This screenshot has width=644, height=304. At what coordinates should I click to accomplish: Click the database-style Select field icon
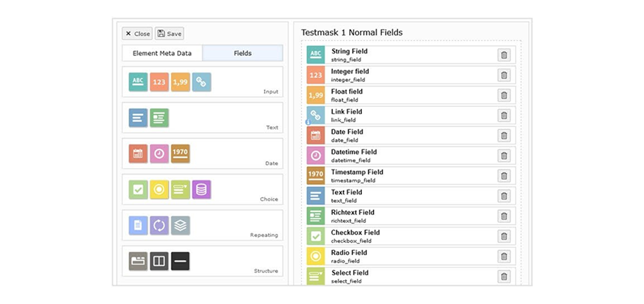click(x=202, y=189)
